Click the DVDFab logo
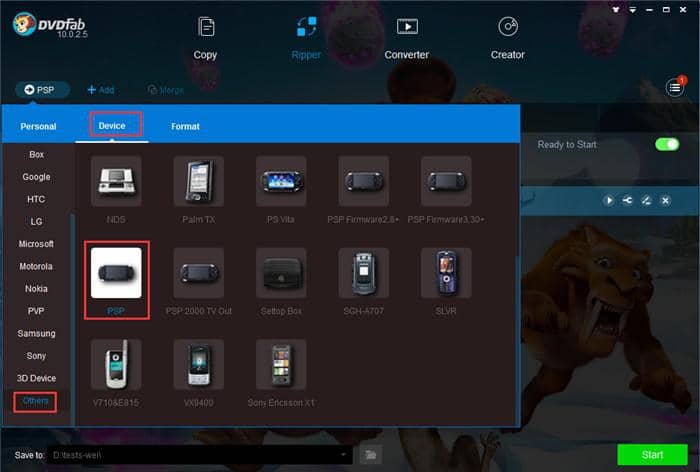The height and width of the screenshot is (472, 700). click(50, 25)
